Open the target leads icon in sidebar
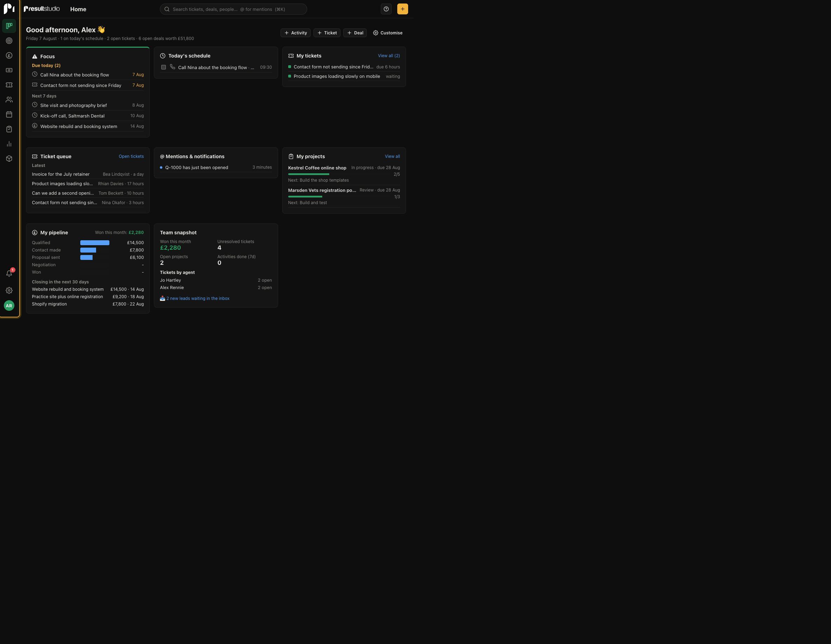 tap(9, 41)
